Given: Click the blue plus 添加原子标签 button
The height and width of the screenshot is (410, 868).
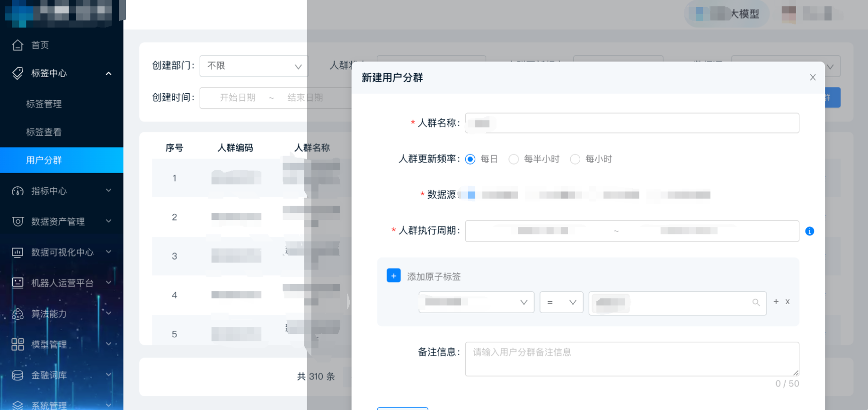Looking at the screenshot, I should point(394,276).
